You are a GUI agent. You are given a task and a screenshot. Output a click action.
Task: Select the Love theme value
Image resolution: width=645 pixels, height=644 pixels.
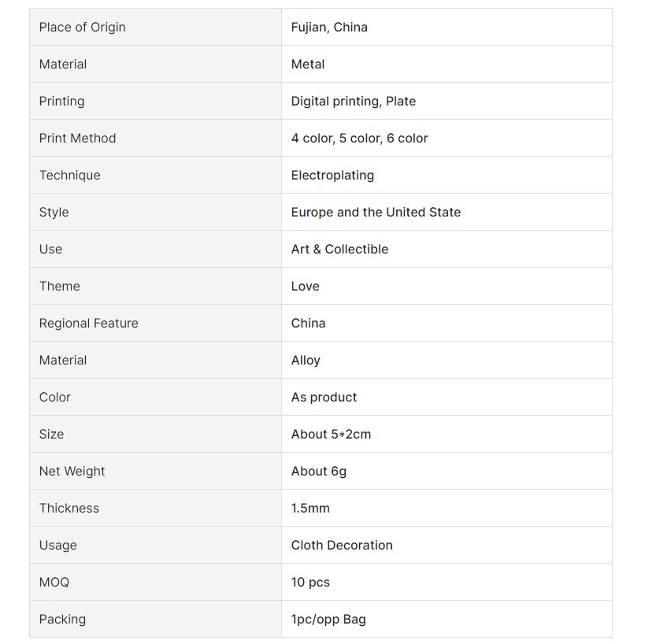tap(305, 286)
